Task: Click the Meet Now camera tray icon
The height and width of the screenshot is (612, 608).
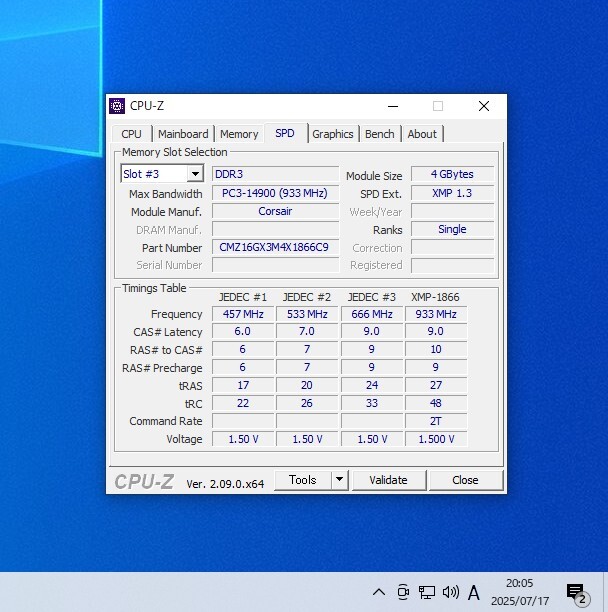Action: pyautogui.click(x=403, y=592)
